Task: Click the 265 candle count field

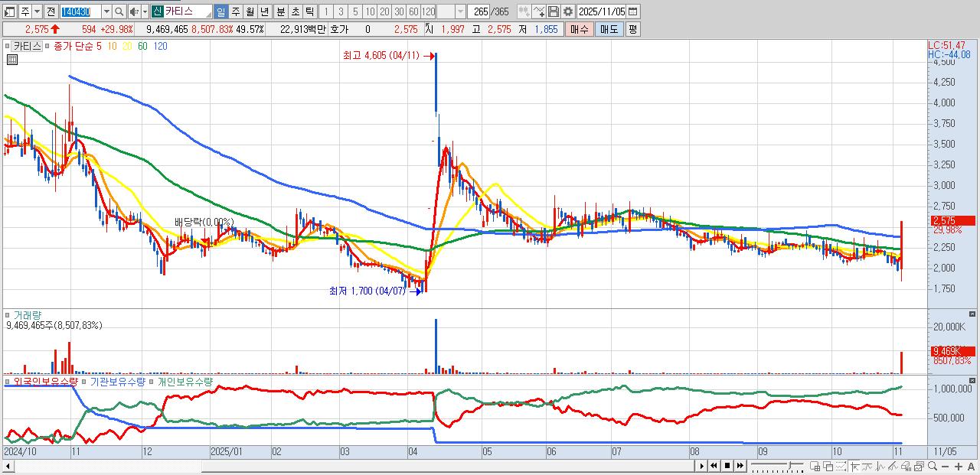Action: coord(479,11)
